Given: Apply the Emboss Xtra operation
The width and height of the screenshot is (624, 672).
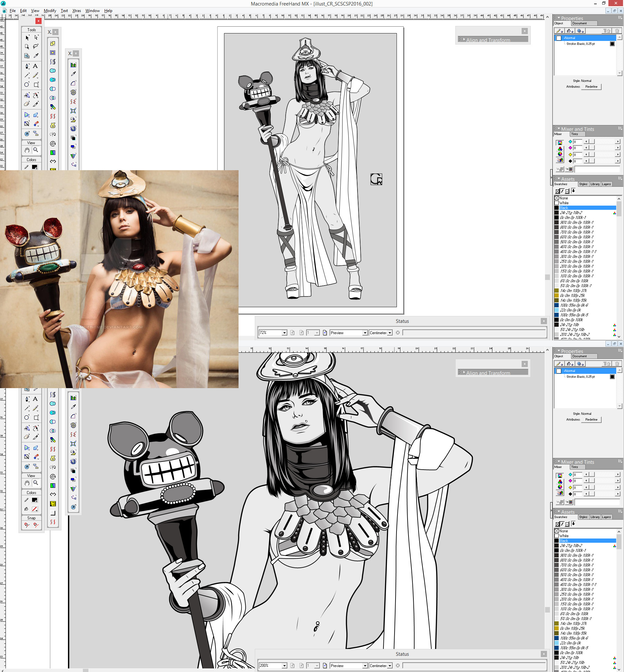Looking at the screenshot, I should [53, 513].
